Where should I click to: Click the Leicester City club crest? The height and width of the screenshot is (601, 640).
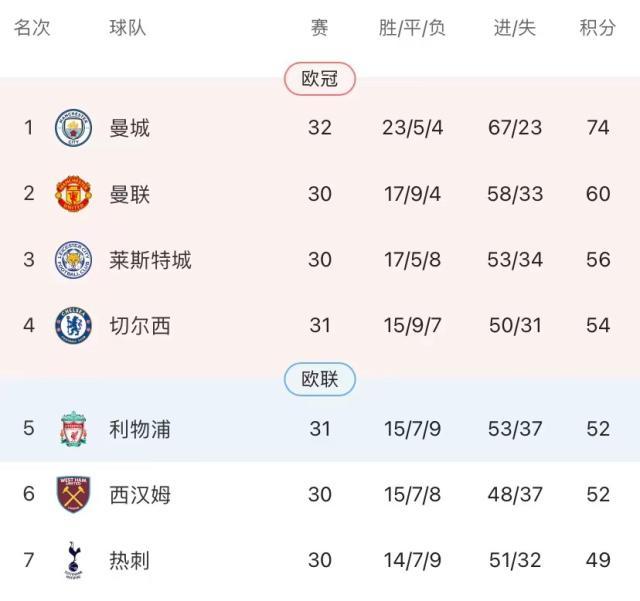[73, 260]
